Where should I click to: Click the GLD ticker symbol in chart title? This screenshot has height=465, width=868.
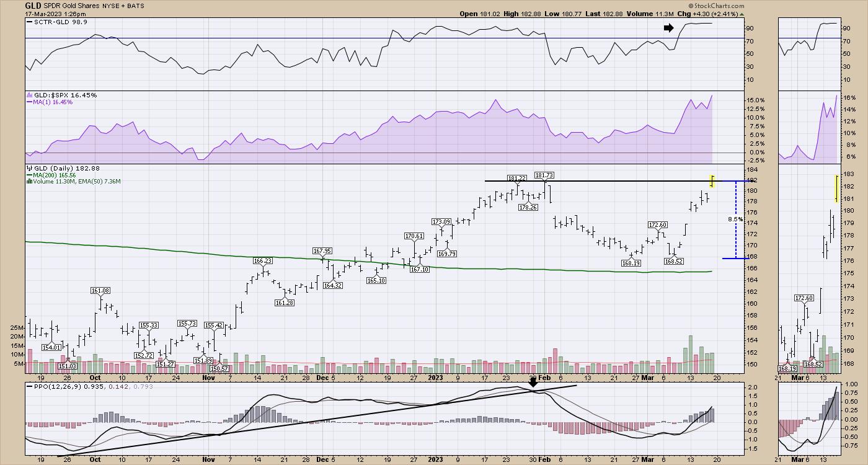(33, 6)
